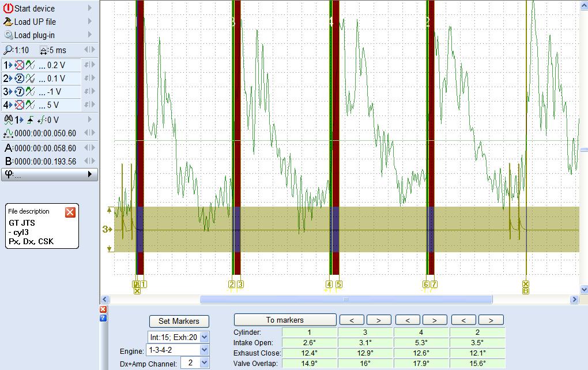Adjust channel 2 range 0.1 V arrows

[x=89, y=78]
